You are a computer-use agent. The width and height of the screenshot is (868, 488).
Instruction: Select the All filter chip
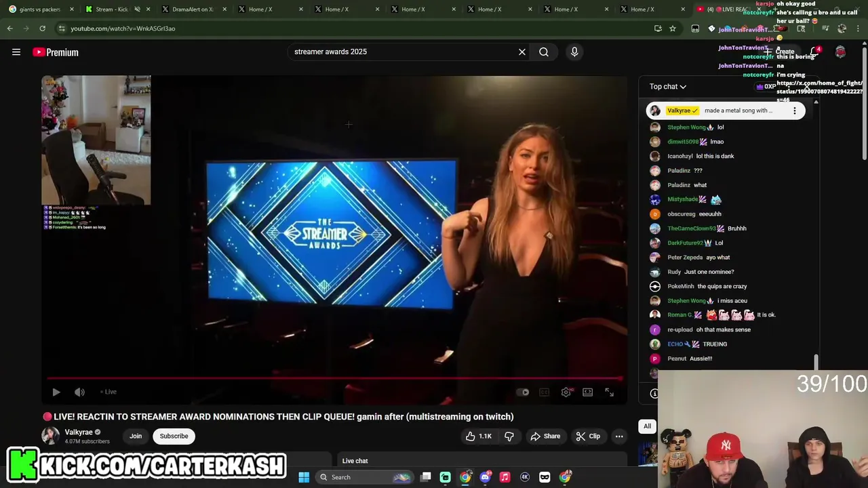pos(648,426)
